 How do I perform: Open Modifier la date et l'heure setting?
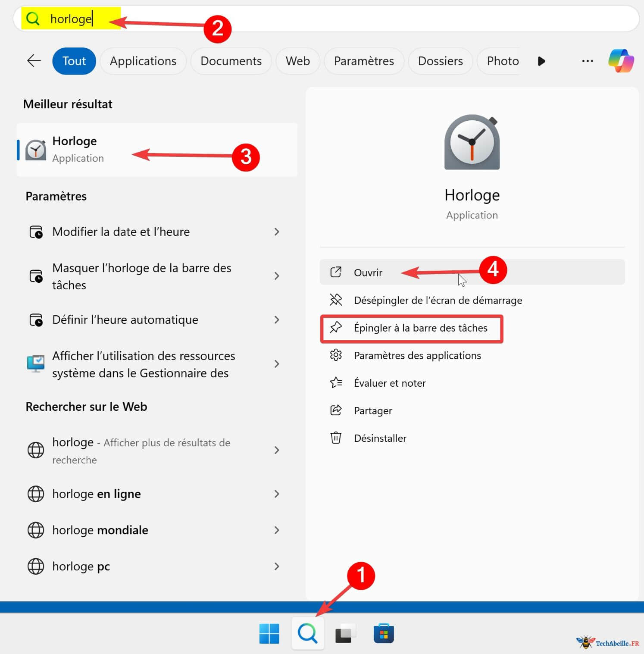click(x=157, y=232)
